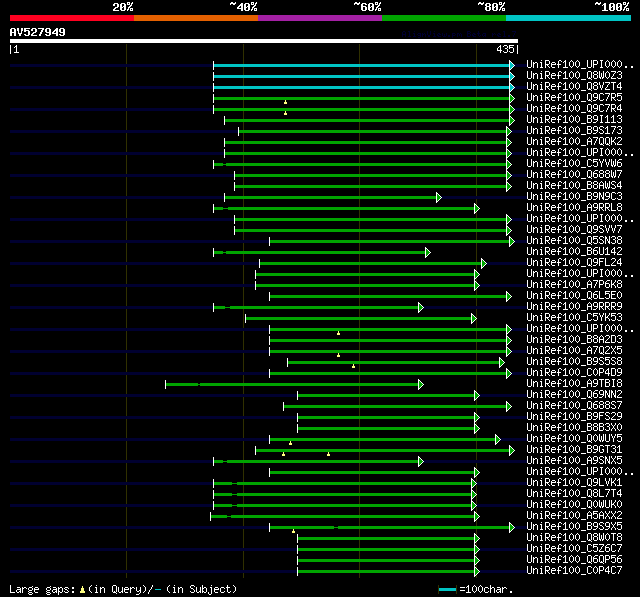The width and height of the screenshot is (640, 597).
Task: Open hit UniRef100_Q9C7R4
Action: [x=574, y=109]
